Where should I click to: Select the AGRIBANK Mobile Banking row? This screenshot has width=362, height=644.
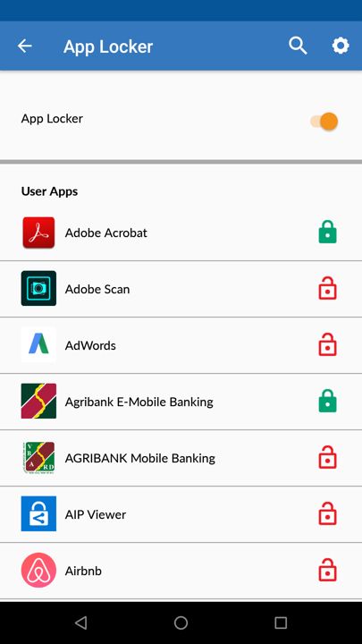181,458
